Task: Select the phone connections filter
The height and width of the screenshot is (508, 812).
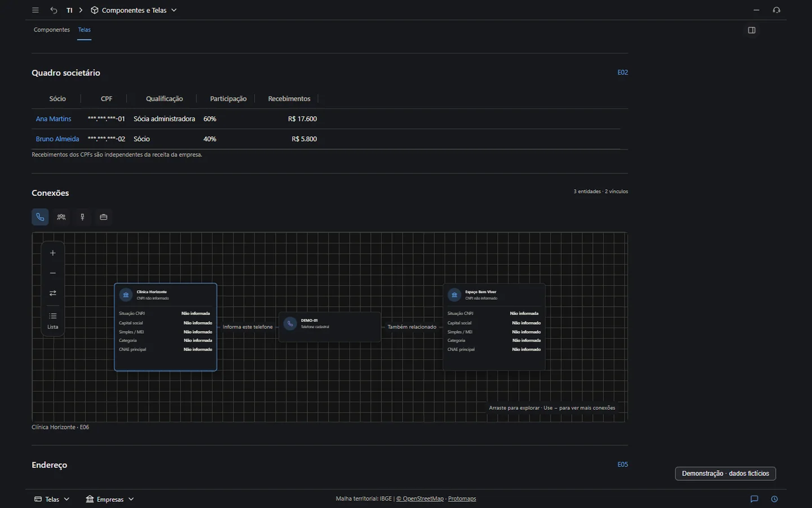Action: point(40,217)
